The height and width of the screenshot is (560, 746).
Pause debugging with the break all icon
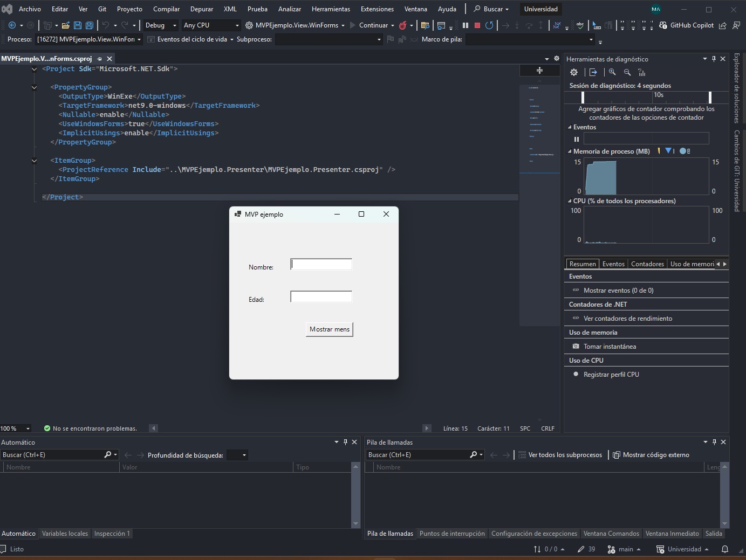tap(466, 25)
